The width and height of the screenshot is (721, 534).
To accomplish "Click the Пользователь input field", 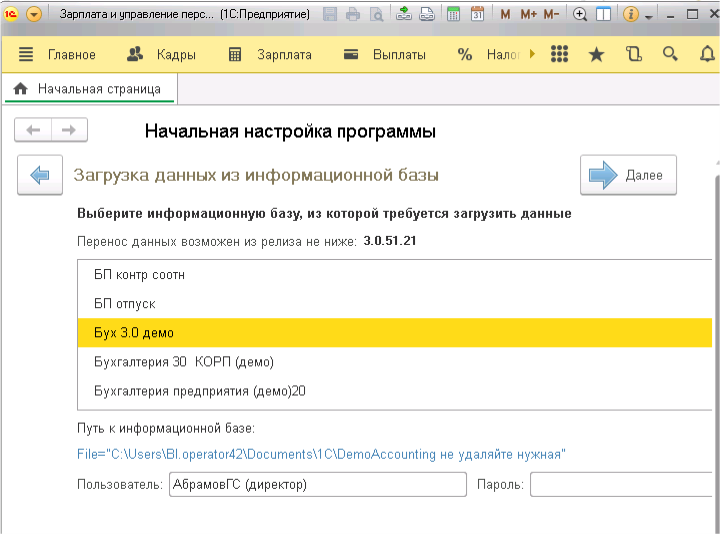I will [x=318, y=484].
